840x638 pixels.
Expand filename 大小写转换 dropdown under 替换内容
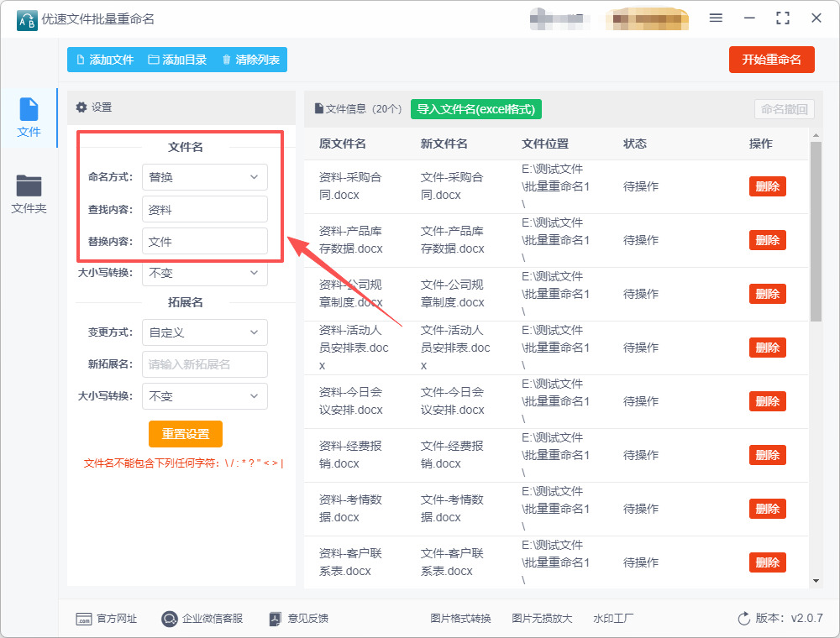point(204,273)
